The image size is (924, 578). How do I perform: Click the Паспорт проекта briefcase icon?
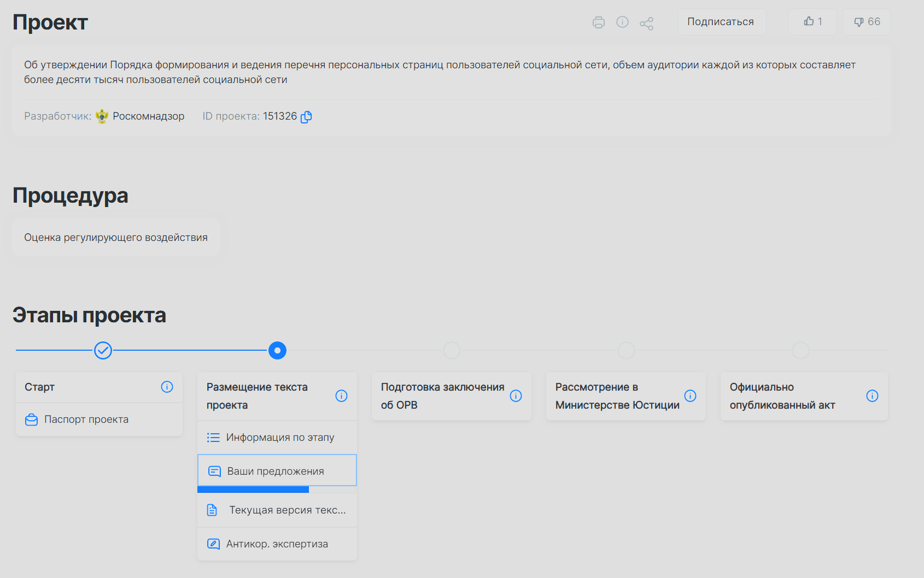tap(32, 420)
